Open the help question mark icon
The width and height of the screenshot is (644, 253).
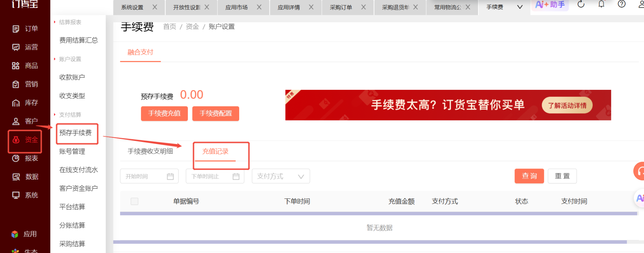(622, 4)
